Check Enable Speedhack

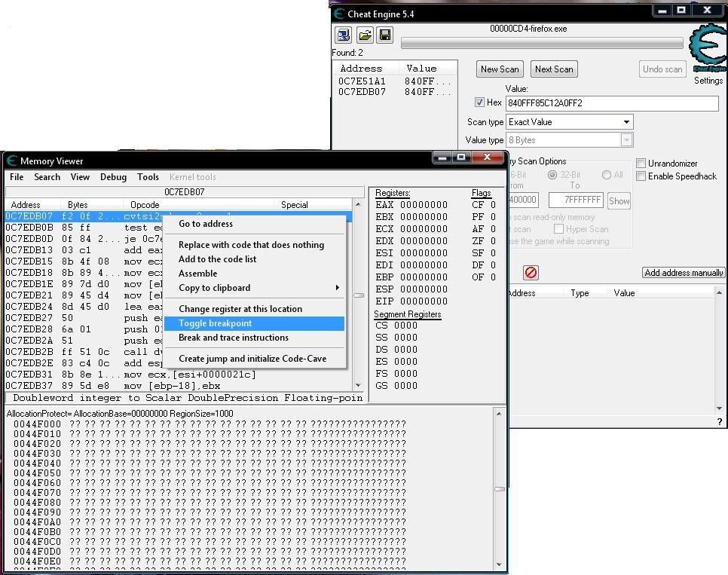point(641,176)
